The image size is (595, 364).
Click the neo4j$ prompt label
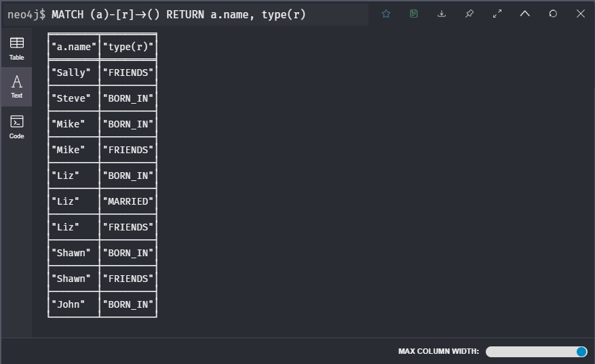(26, 14)
